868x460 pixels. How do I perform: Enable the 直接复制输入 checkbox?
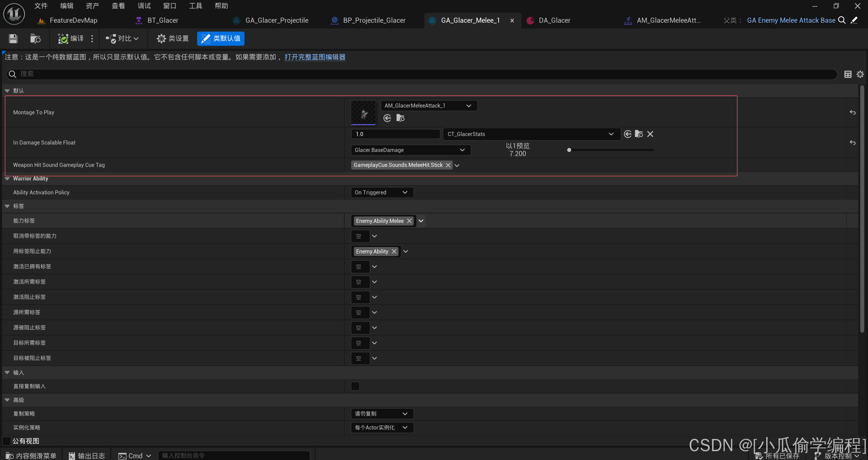(x=355, y=386)
